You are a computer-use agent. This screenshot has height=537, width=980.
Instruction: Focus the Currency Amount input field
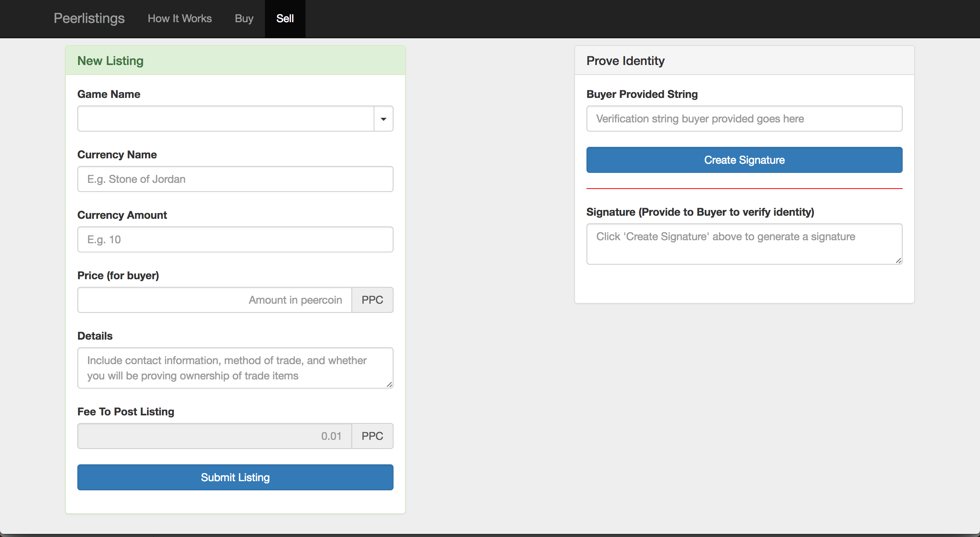[x=235, y=239]
